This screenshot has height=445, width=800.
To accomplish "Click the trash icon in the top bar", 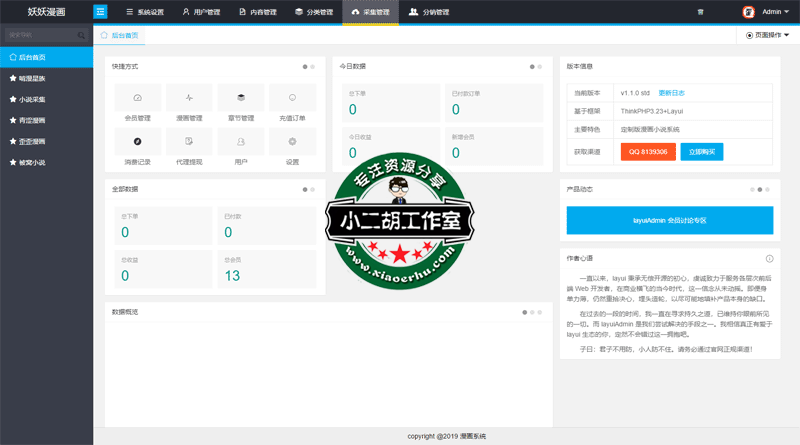I will point(700,13).
